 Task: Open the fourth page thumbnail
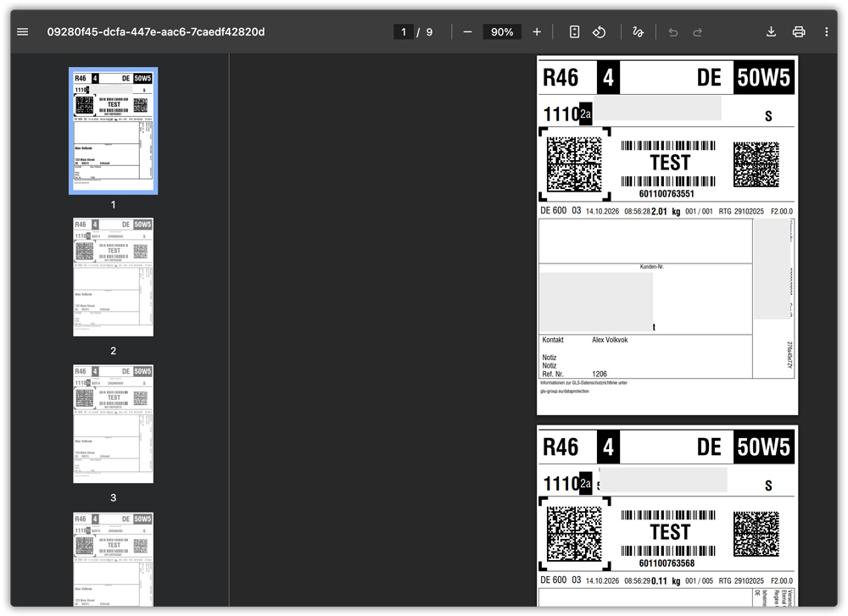coord(113,559)
